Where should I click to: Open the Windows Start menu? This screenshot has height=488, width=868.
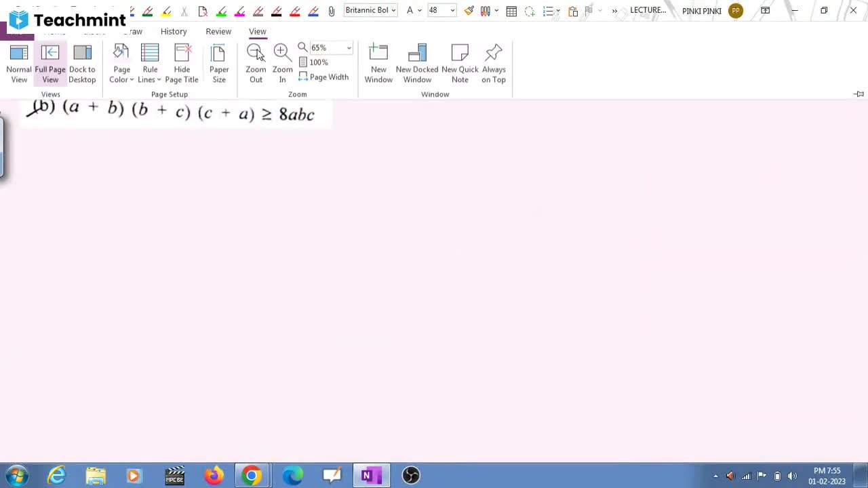(16, 476)
